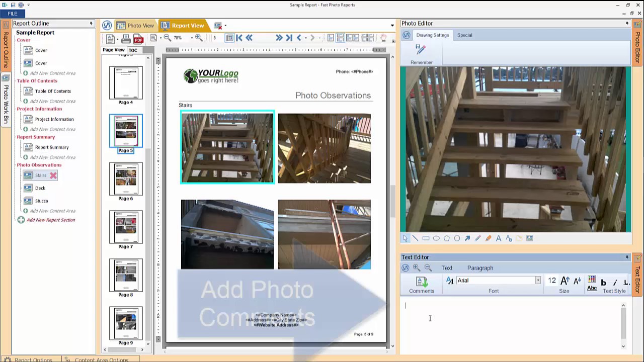This screenshot has width=644, height=362.
Task: Switch to single-column page layout
Action: click(331, 38)
